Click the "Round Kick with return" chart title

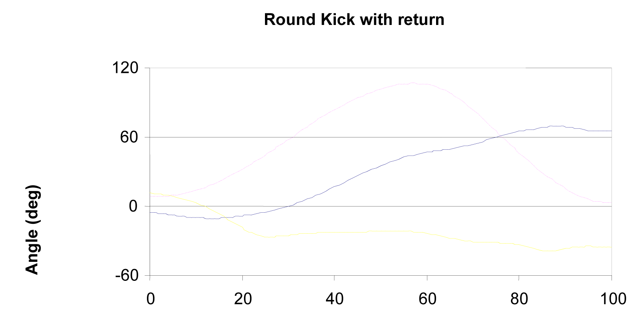[x=354, y=19]
